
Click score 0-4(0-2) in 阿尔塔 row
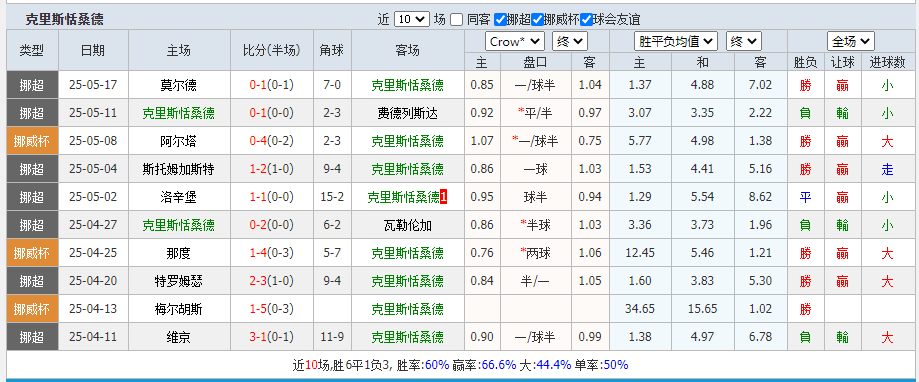click(271, 141)
